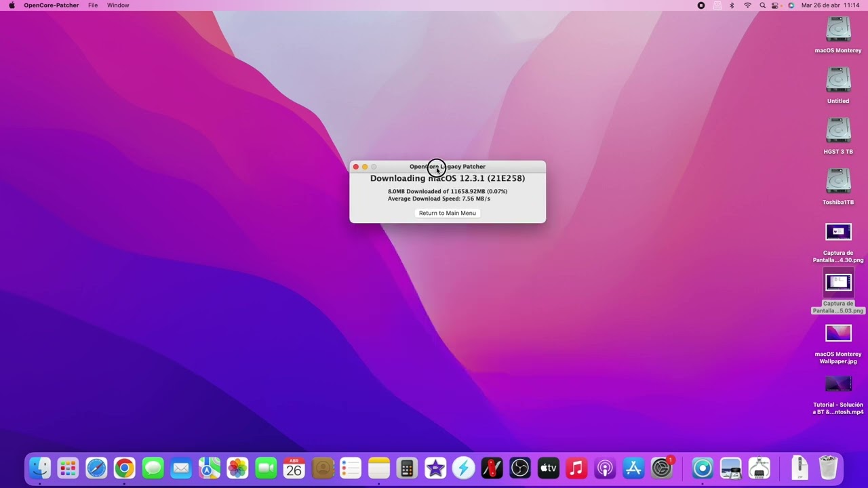Image resolution: width=868 pixels, height=488 pixels.
Task: Stop the screen recording from menu bar
Action: (701, 5)
